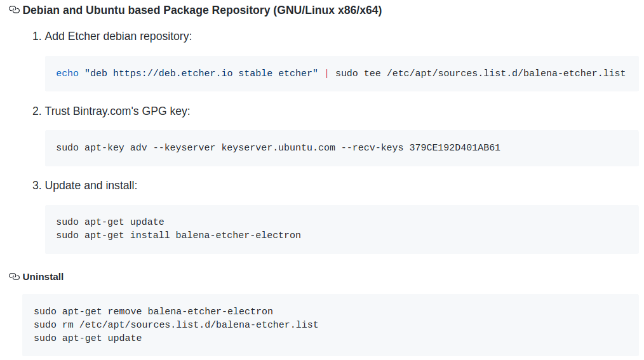
Task: Click the key ID 379CE192D401AB61
Action: tap(455, 148)
